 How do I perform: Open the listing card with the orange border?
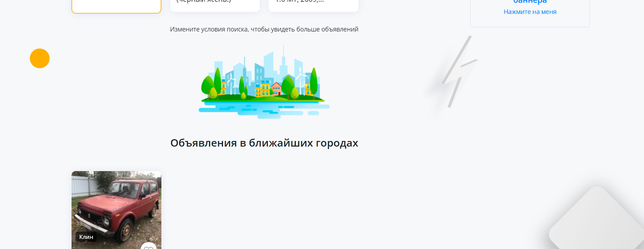tap(116, 6)
